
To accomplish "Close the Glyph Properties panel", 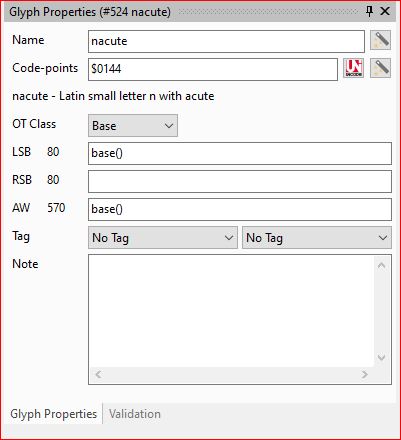I will click(x=385, y=11).
